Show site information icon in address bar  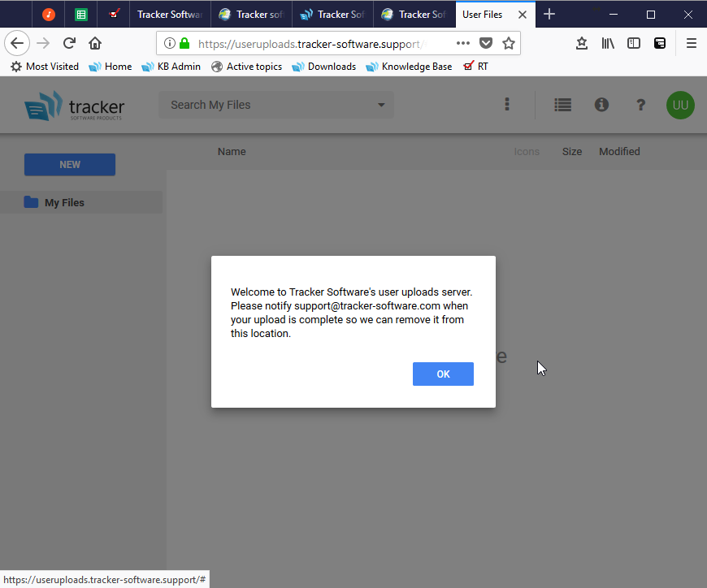(x=170, y=43)
